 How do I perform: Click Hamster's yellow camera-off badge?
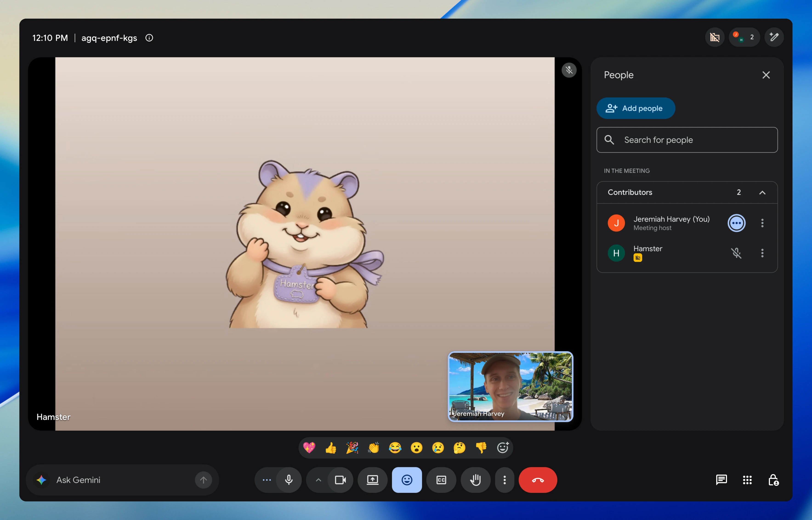point(638,258)
